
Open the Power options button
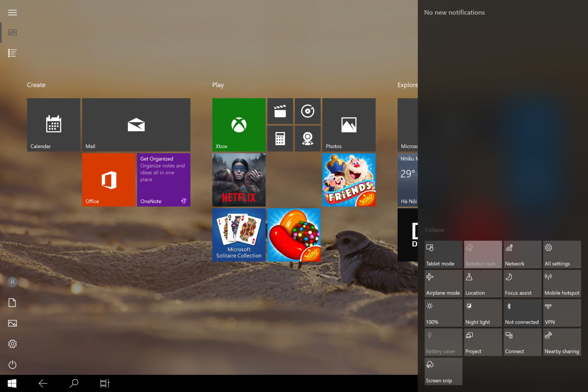pyautogui.click(x=12, y=365)
